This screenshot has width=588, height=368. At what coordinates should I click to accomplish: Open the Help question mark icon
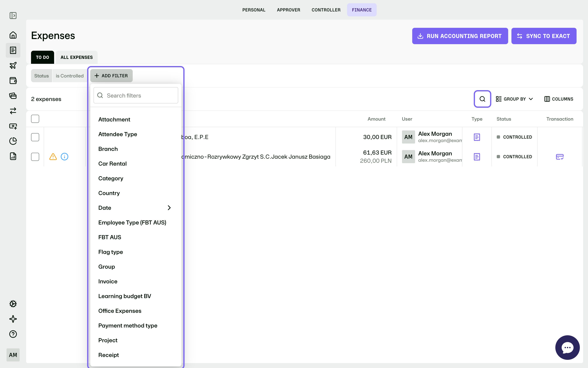pyautogui.click(x=13, y=334)
